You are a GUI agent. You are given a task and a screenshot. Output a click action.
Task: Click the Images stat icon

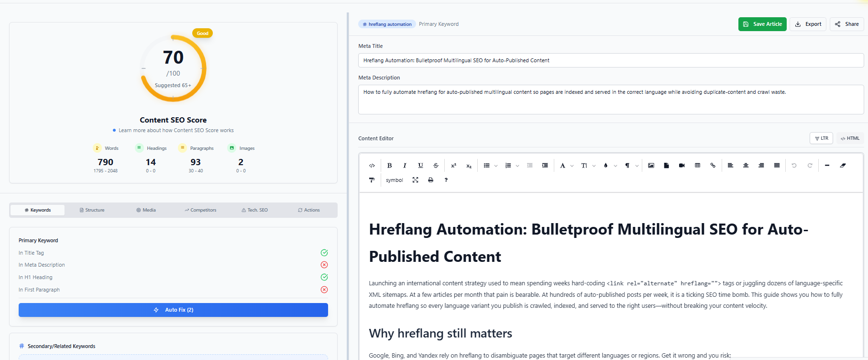pos(232,148)
